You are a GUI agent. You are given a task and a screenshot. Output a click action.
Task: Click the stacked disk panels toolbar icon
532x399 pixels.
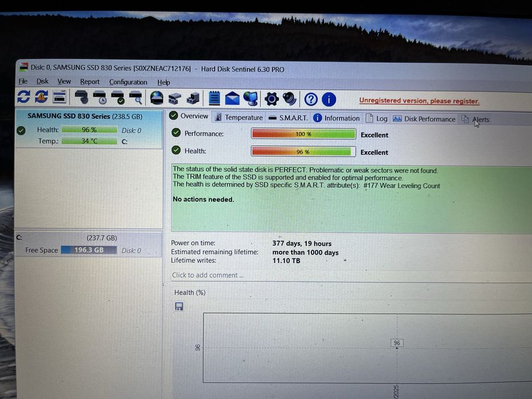point(59,97)
